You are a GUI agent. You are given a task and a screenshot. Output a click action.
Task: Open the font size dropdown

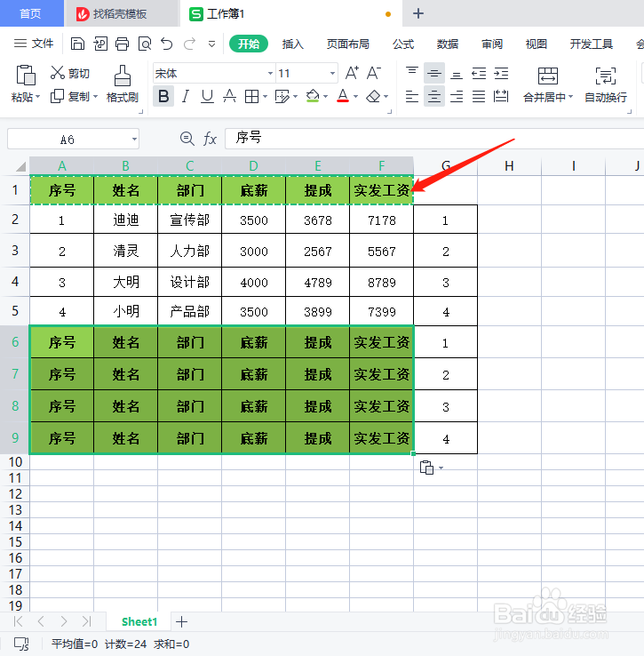click(332, 73)
